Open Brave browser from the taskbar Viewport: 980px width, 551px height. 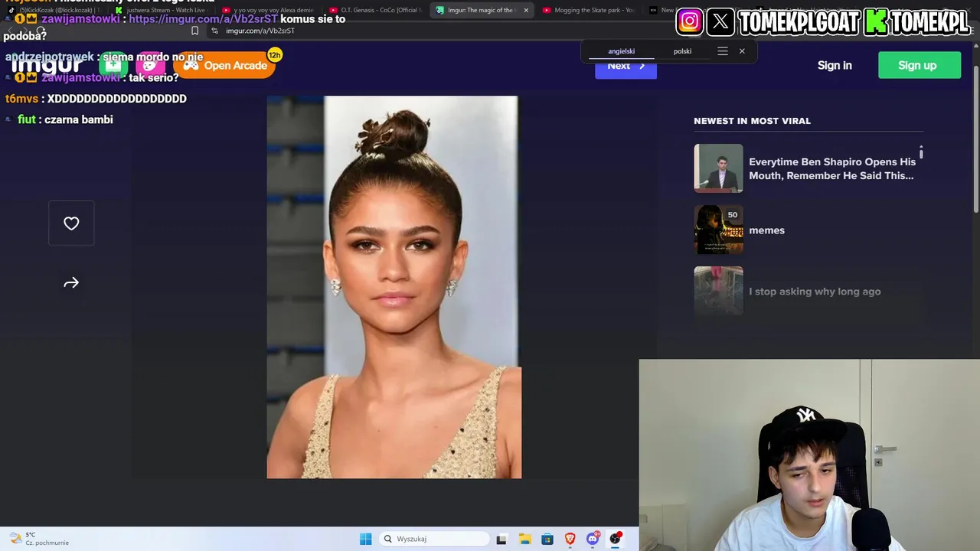click(570, 539)
